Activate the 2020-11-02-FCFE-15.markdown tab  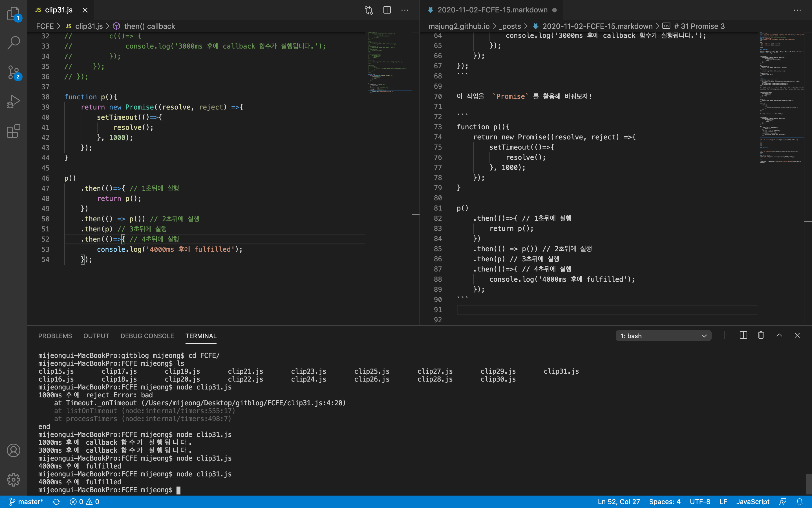click(492, 10)
